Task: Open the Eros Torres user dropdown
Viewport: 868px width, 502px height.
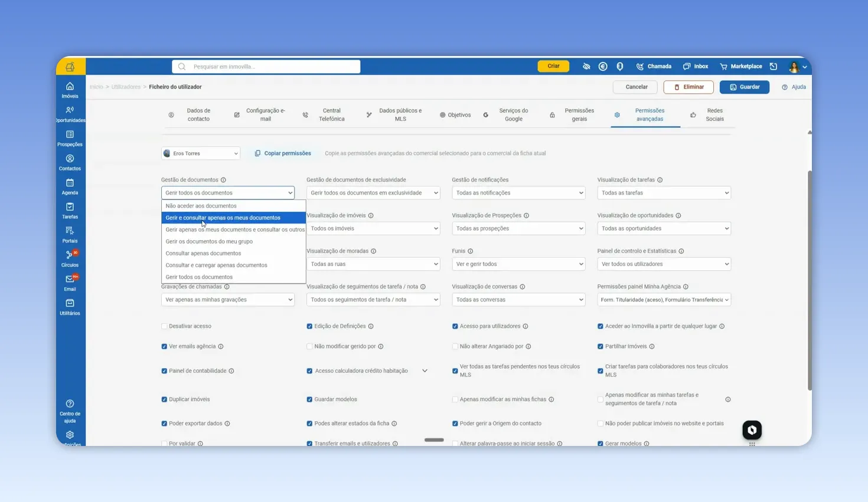Action: 201,153
